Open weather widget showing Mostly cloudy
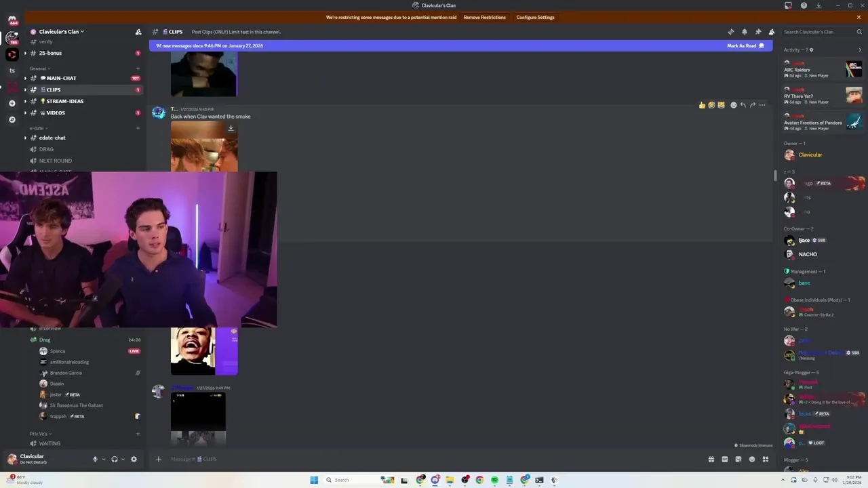Viewport: 868px width, 488px height. pos(23,480)
